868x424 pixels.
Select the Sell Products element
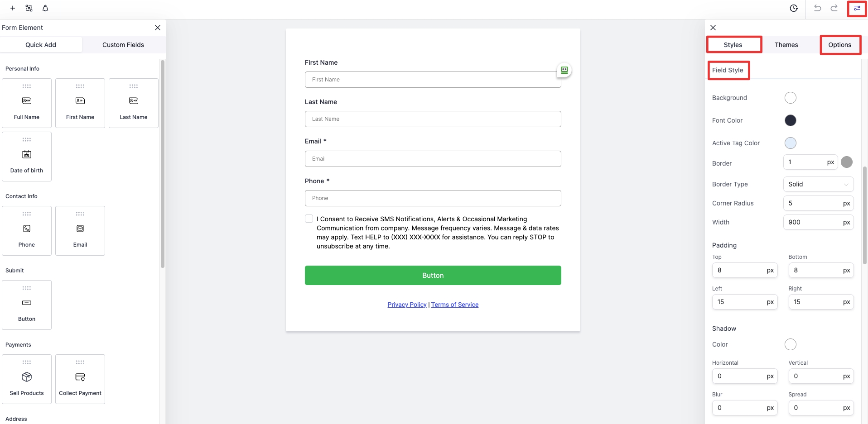click(x=27, y=379)
